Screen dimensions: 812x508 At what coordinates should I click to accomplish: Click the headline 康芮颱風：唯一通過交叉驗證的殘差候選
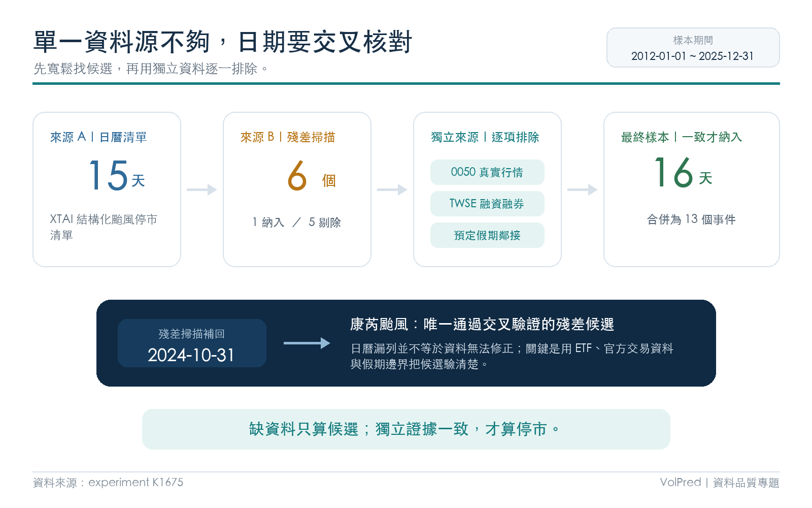click(x=482, y=325)
